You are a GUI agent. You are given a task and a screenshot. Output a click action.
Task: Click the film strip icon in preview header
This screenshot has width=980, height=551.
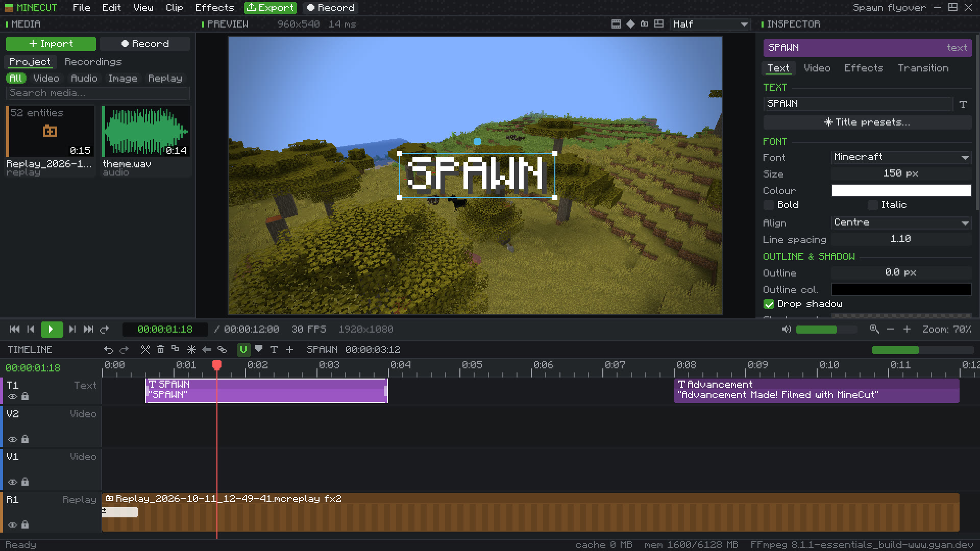616,24
